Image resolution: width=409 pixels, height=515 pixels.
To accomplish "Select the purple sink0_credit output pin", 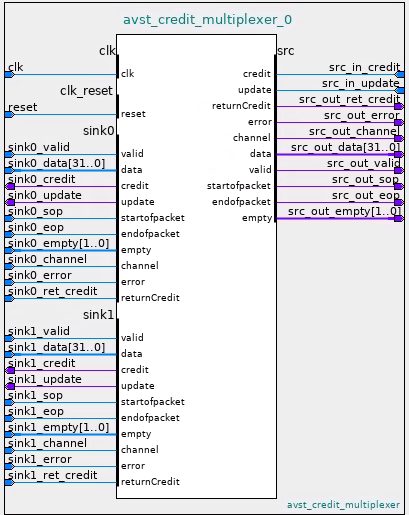I will [x=10, y=186].
